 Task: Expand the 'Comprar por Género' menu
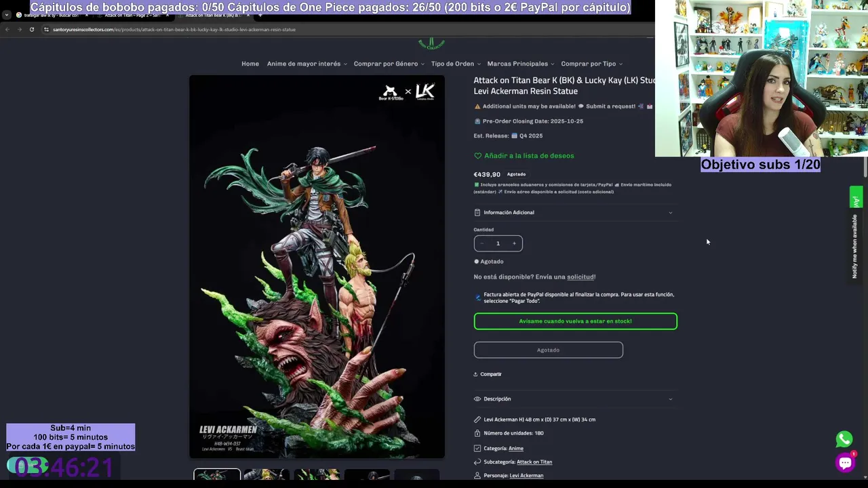tap(389, 64)
